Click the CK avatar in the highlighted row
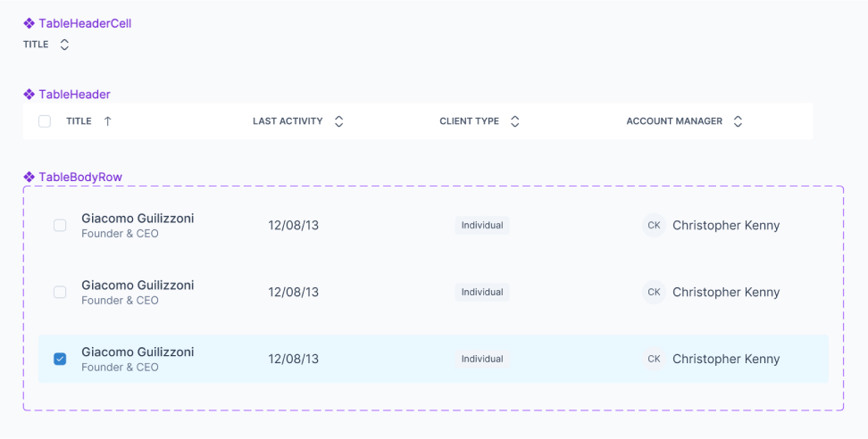The height and width of the screenshot is (439, 868). point(654,359)
